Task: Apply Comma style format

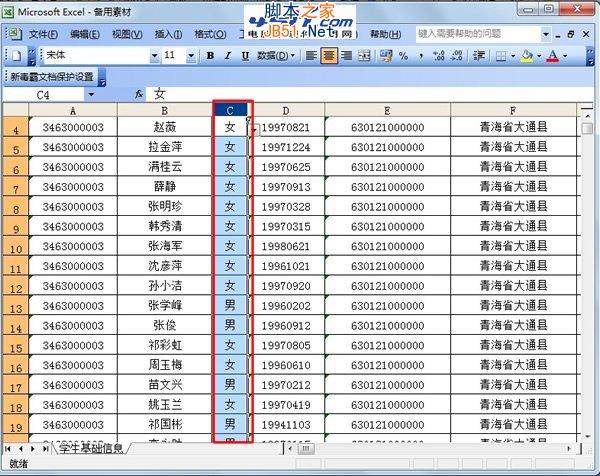Action: click(421, 56)
